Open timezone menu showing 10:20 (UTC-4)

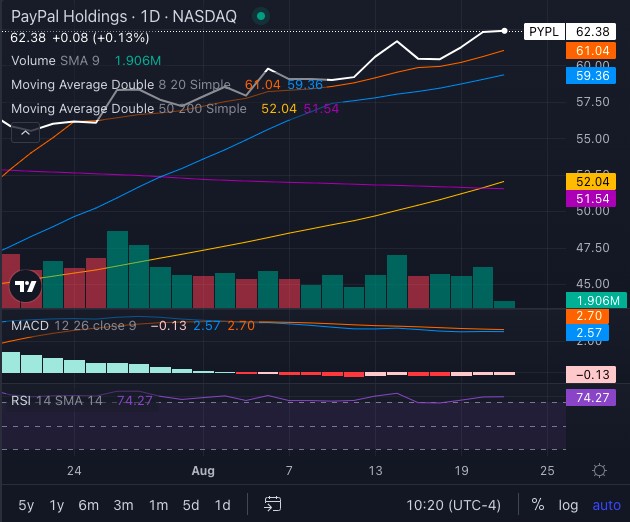[454, 505]
